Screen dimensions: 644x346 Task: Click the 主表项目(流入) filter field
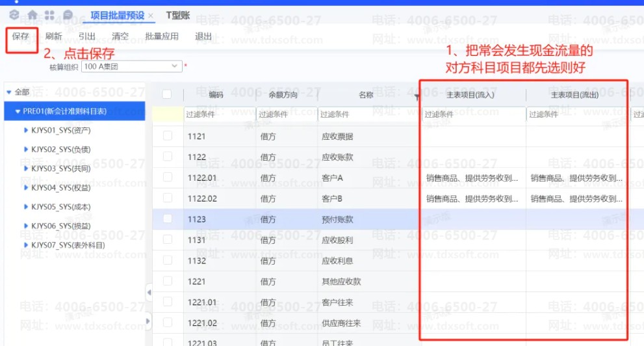tap(474, 114)
